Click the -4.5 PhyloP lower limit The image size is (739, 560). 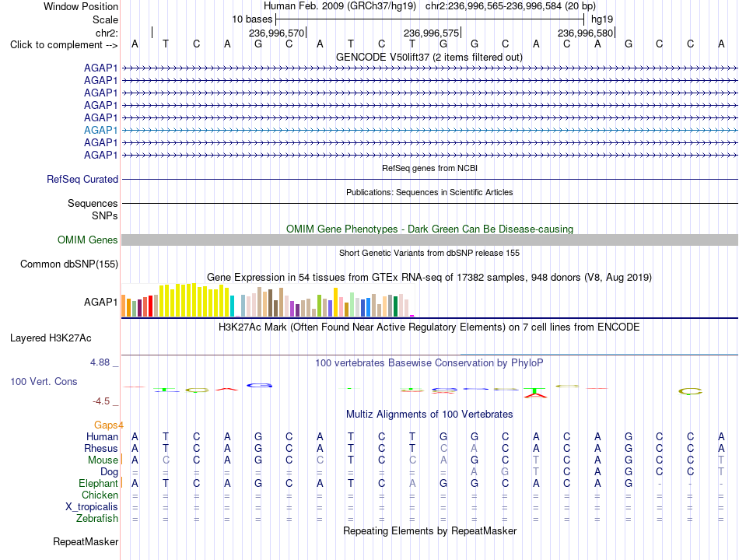[101, 401]
